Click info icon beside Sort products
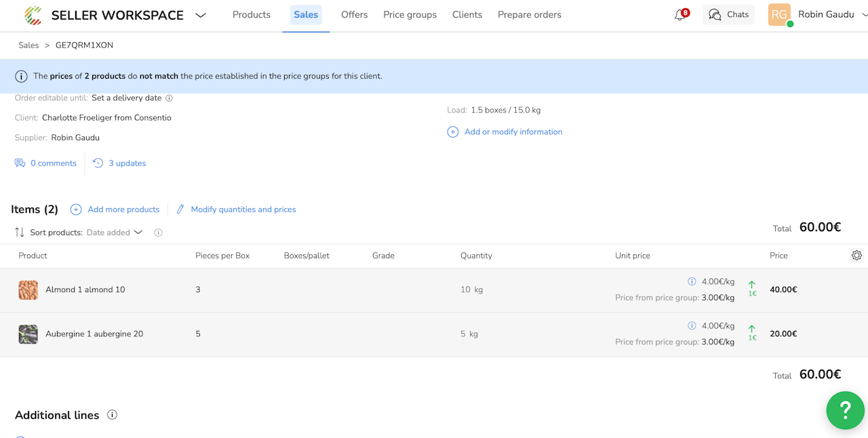Image resolution: width=868 pixels, height=438 pixels. click(158, 233)
